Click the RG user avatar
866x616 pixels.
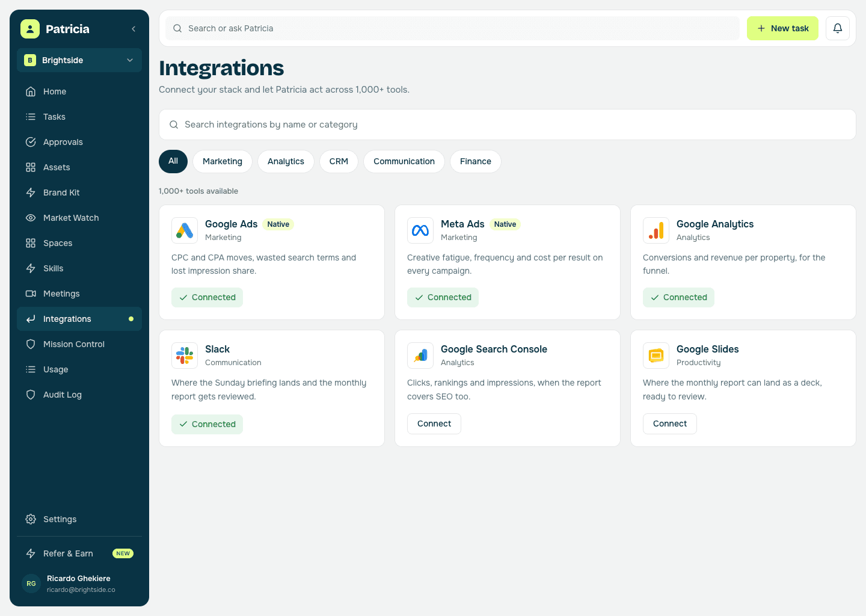[x=31, y=584]
